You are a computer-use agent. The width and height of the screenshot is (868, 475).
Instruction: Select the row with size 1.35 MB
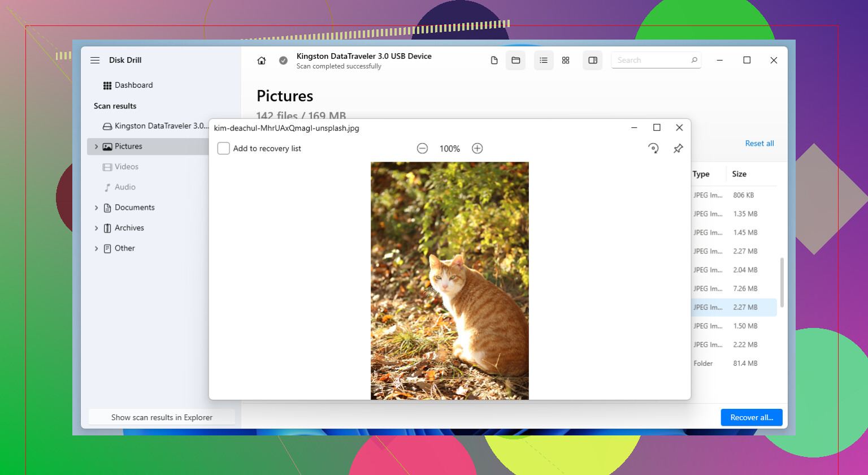click(x=734, y=214)
